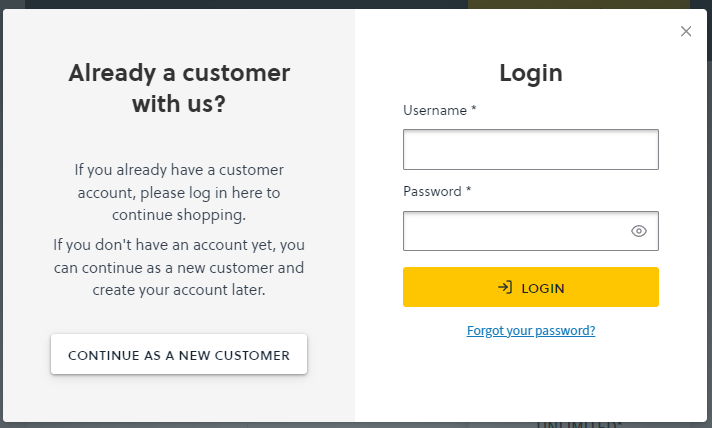
Task: Open the 'Forgot your password?' link
Action: pos(530,330)
